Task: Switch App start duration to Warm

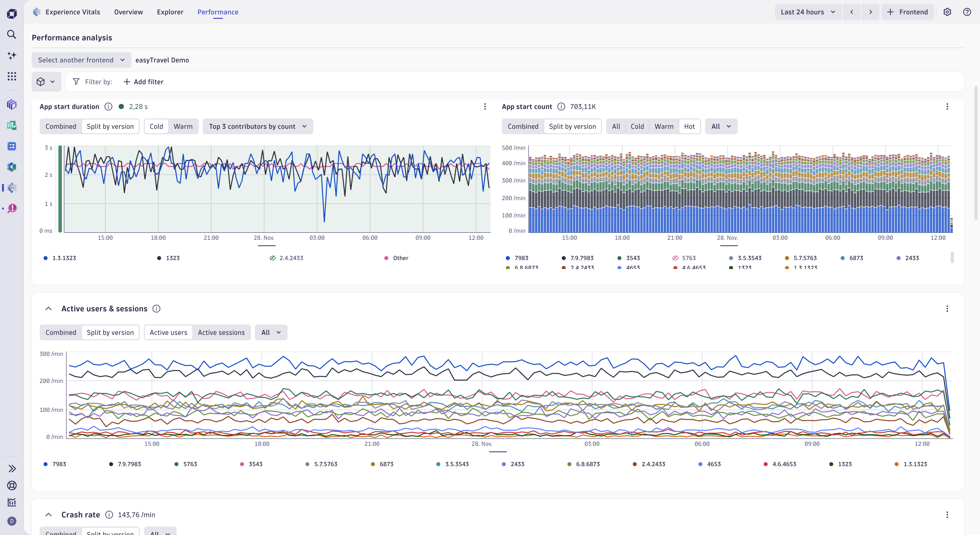Action: [183, 126]
